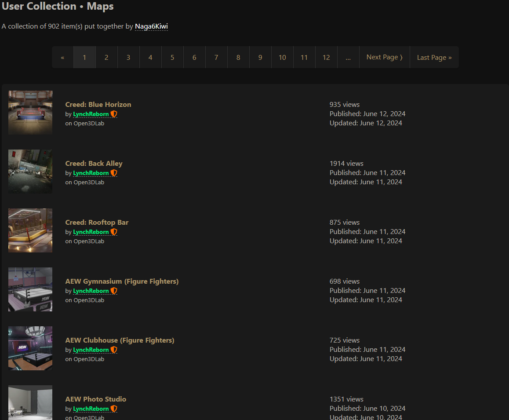Open the Creed: Rooftop Bar map
The height and width of the screenshot is (420, 509).
click(97, 223)
